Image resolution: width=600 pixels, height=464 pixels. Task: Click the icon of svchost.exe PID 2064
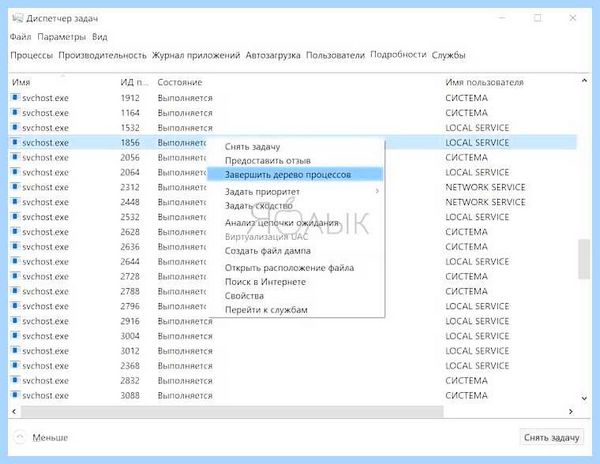[x=15, y=172]
